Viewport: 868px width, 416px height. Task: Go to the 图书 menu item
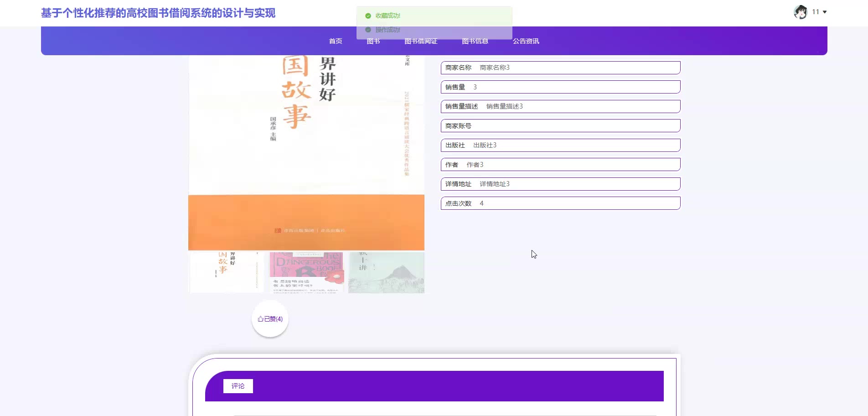click(x=373, y=41)
